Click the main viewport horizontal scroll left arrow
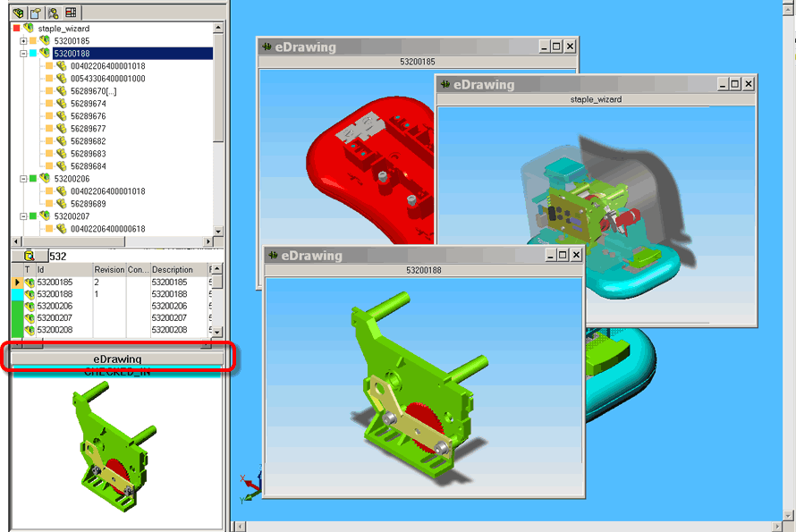 pos(241,527)
